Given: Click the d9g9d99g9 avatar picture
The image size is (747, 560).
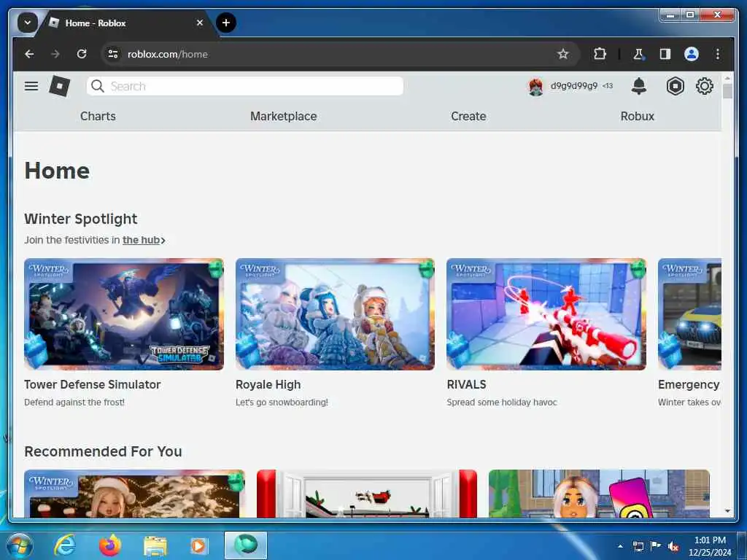Looking at the screenshot, I should point(536,87).
